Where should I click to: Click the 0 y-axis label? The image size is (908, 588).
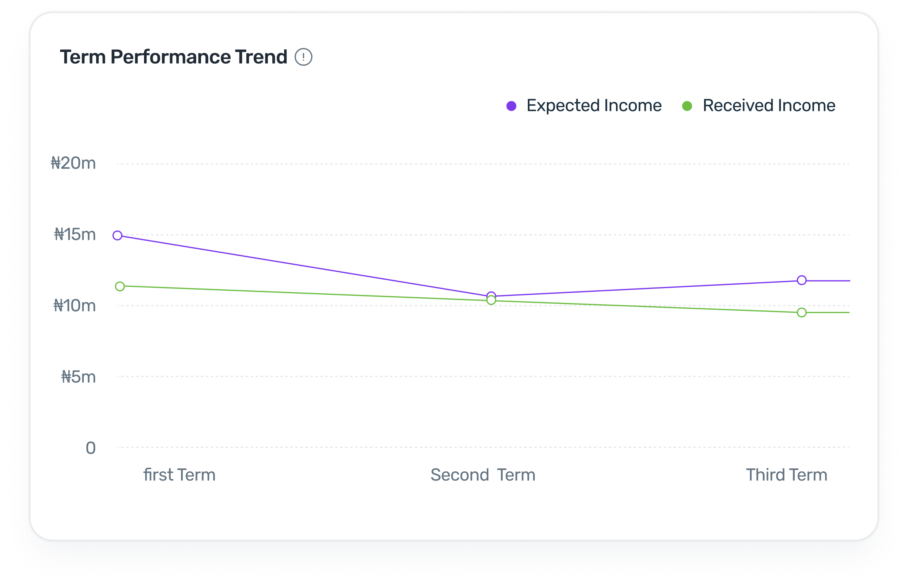(90, 448)
